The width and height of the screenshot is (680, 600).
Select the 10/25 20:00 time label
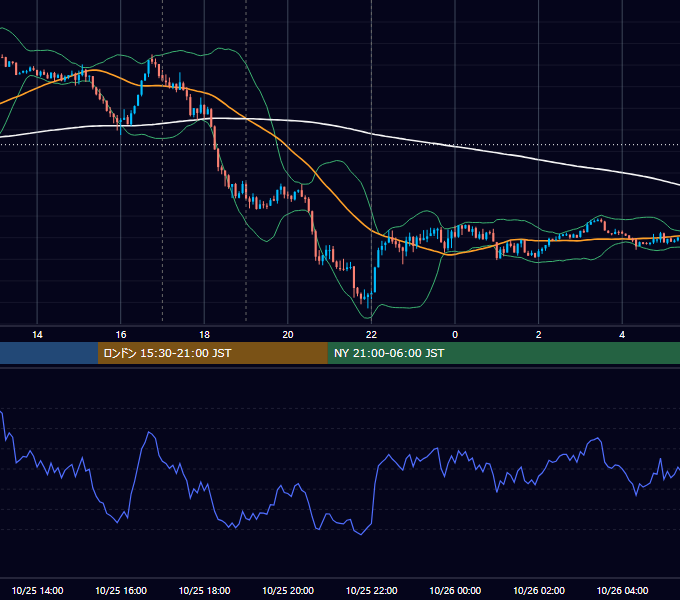[288, 590]
